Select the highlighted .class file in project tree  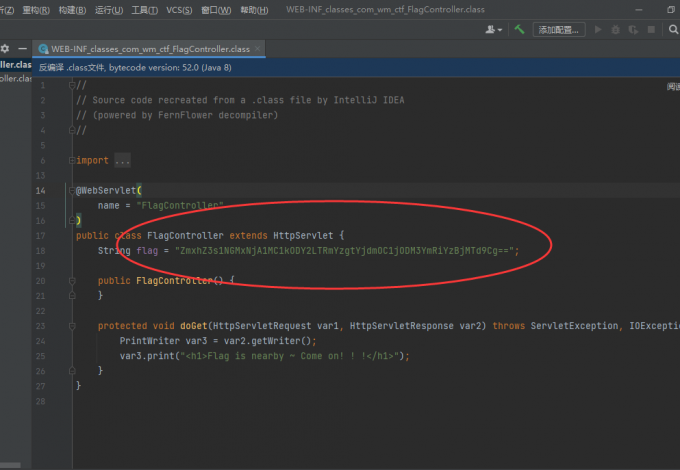click(16, 65)
